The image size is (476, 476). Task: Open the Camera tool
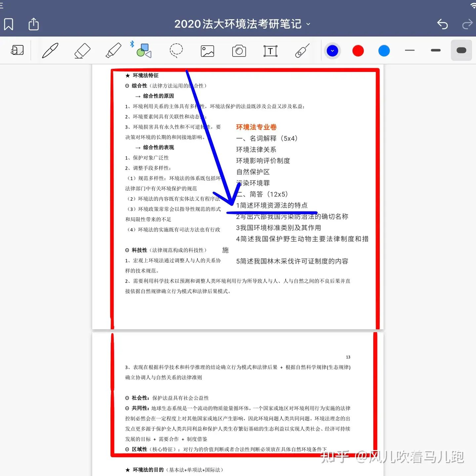239,51
